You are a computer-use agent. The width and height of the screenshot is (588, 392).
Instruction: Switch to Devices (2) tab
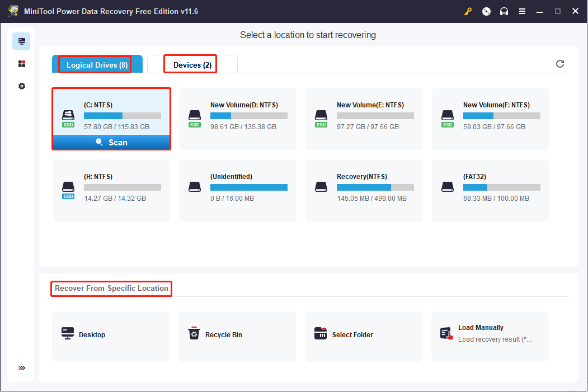[x=192, y=64]
